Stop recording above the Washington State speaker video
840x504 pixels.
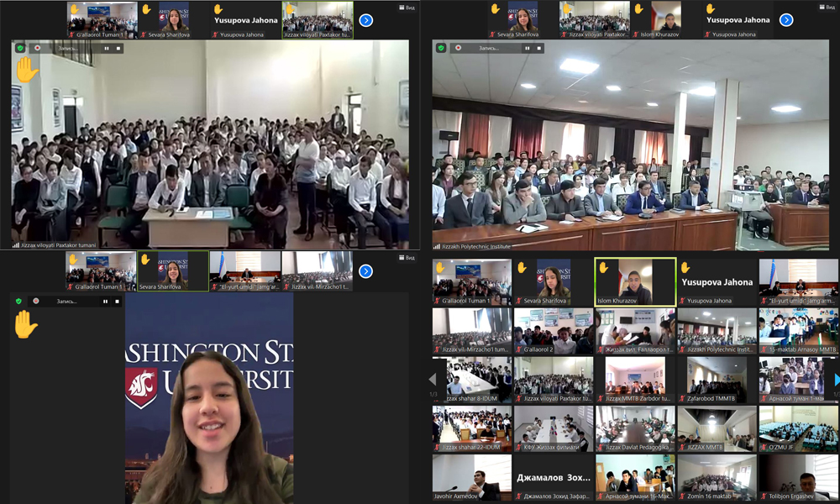click(x=118, y=301)
